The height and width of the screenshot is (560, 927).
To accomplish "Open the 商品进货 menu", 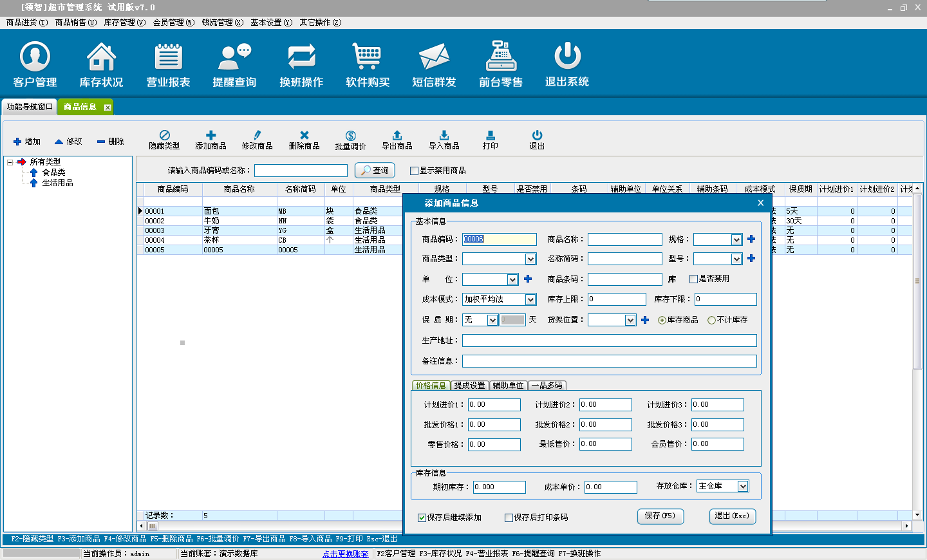I will pyautogui.click(x=27, y=23).
